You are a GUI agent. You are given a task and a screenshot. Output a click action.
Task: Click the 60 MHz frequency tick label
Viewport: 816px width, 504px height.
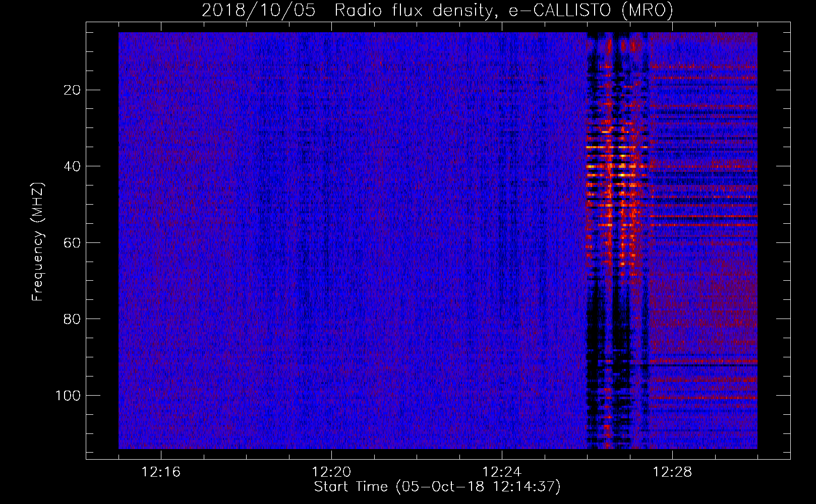coord(72,243)
